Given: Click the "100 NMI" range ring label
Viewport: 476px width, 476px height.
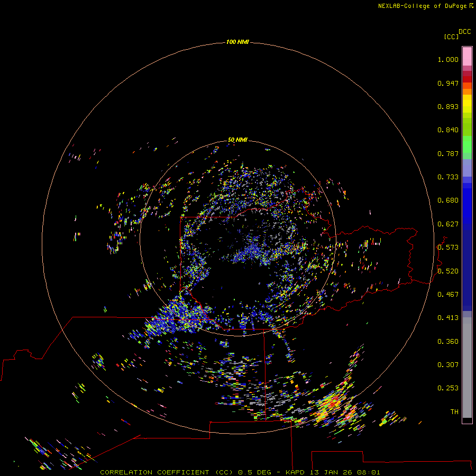Looking at the screenshot, I should [x=237, y=42].
